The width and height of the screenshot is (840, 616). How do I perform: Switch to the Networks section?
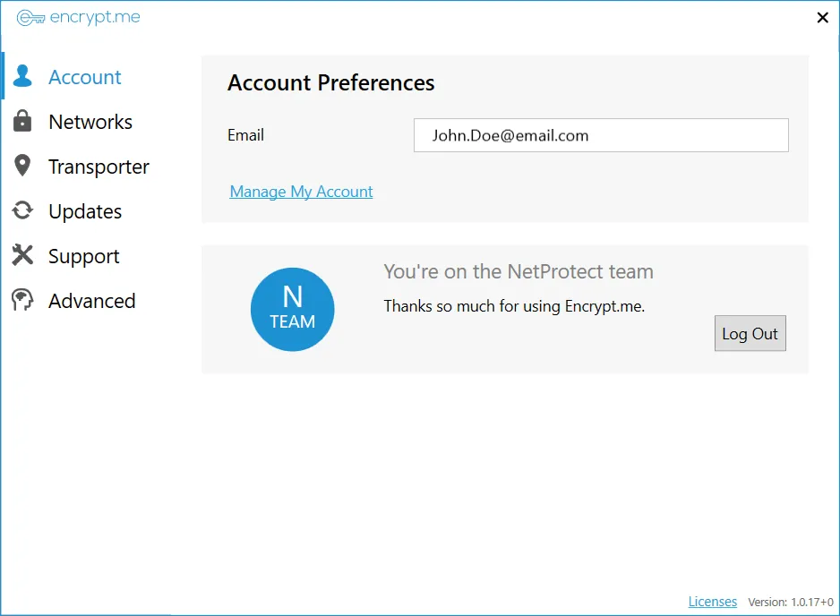90,122
